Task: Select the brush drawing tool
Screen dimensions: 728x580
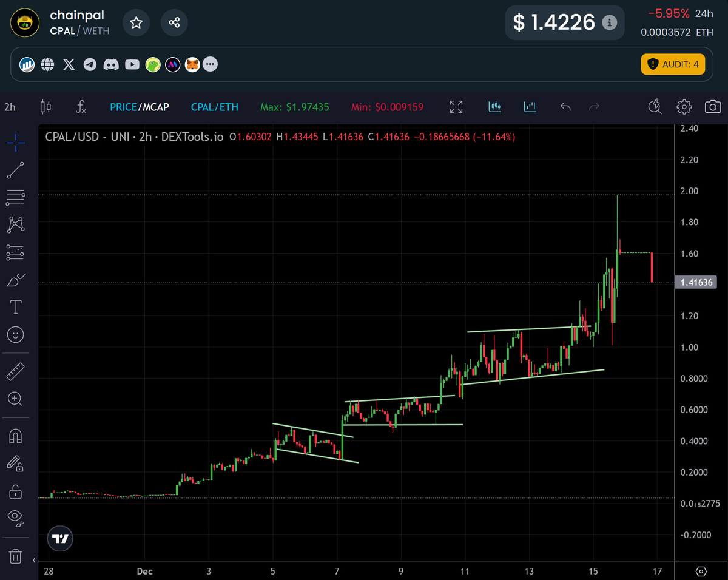Action: coord(16,280)
